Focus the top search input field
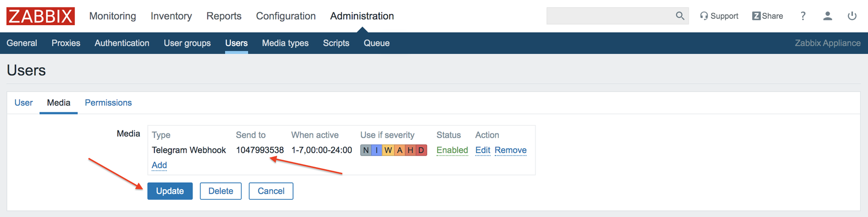Viewport: 868px width, 217px height. point(610,16)
